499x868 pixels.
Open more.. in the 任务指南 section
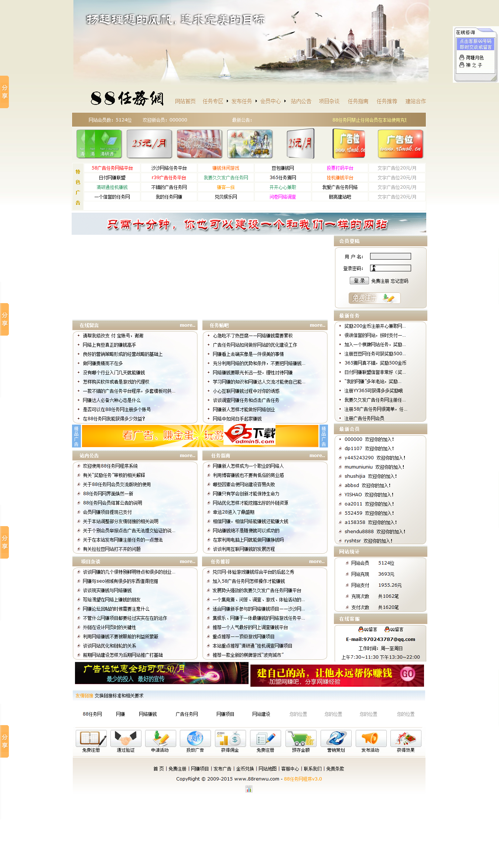pos(317,456)
